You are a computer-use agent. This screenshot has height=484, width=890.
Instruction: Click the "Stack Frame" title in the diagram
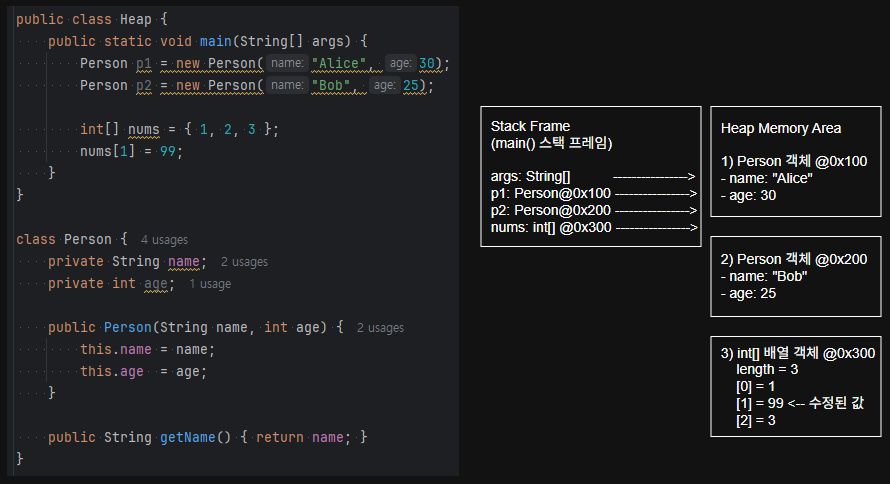(x=530, y=126)
